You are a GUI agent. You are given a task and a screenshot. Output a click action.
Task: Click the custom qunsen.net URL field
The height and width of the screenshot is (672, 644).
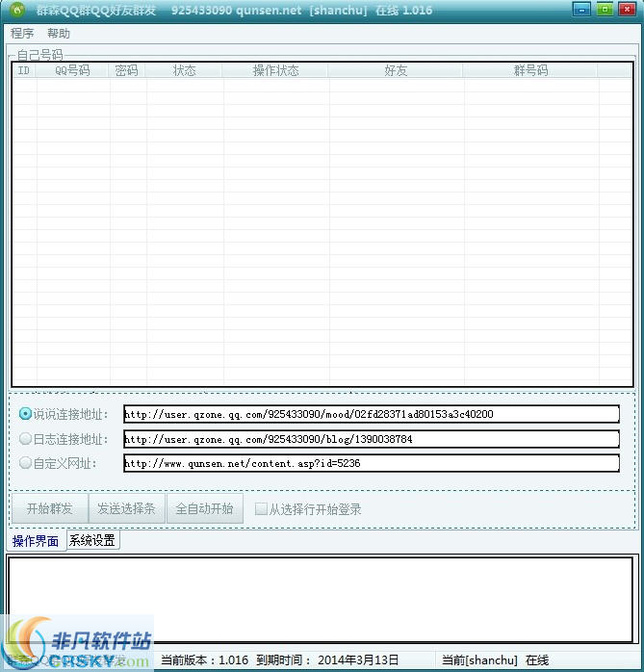[x=371, y=463]
